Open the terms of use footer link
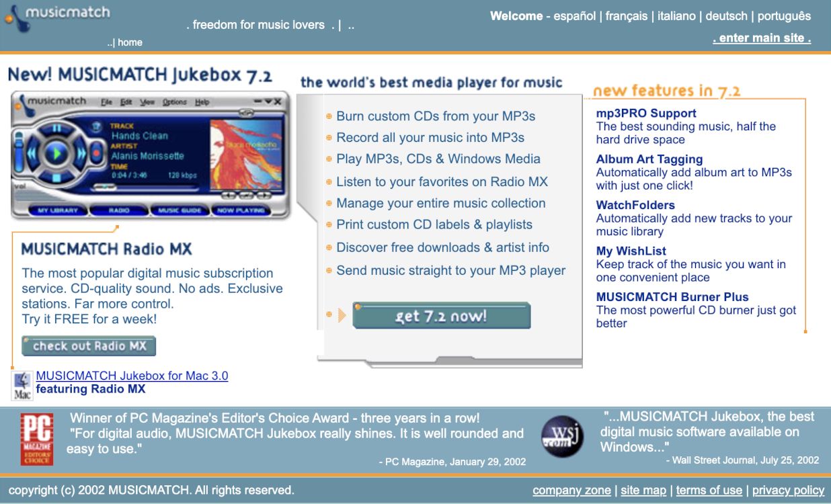The image size is (831, 504). tap(709, 491)
